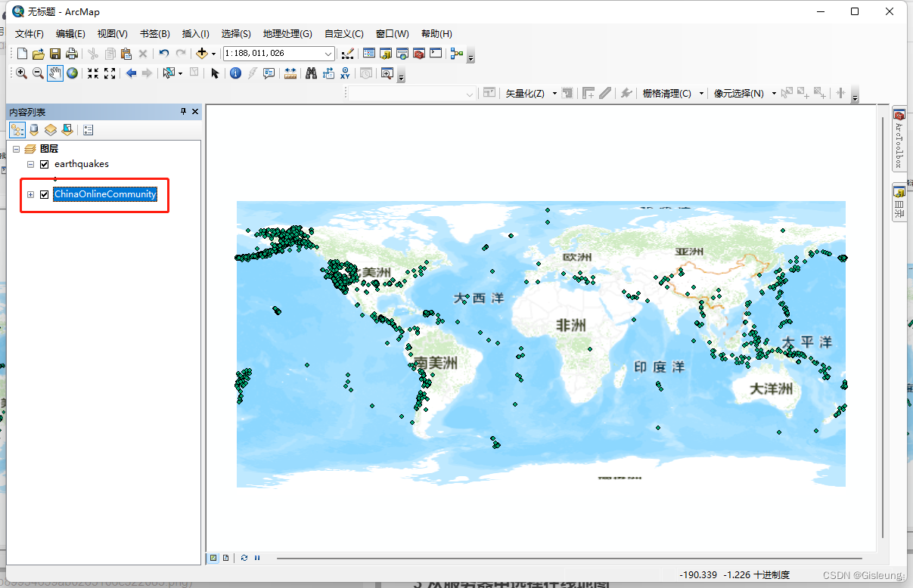
Task: Save the map with the floppy disk icon
Action: [55, 54]
